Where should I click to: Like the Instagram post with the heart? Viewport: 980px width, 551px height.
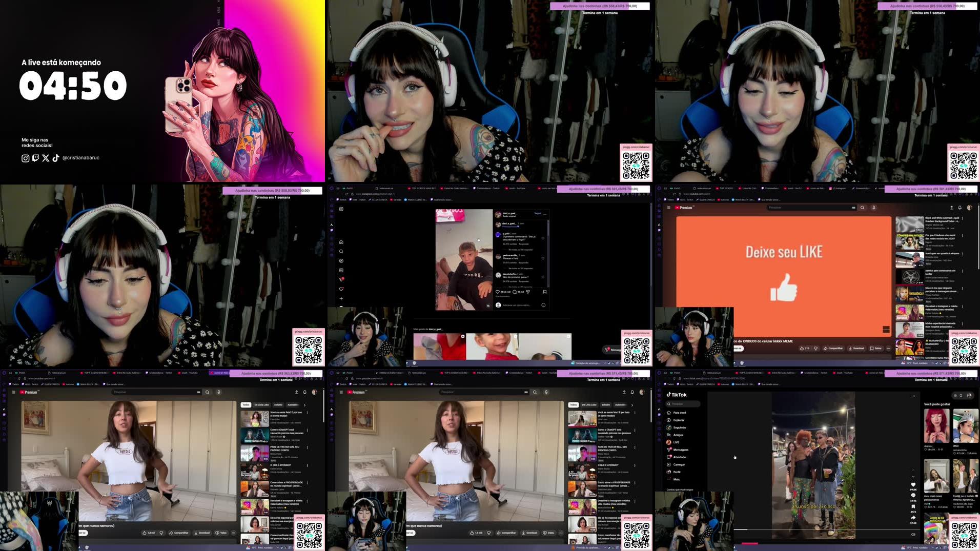[x=497, y=292]
